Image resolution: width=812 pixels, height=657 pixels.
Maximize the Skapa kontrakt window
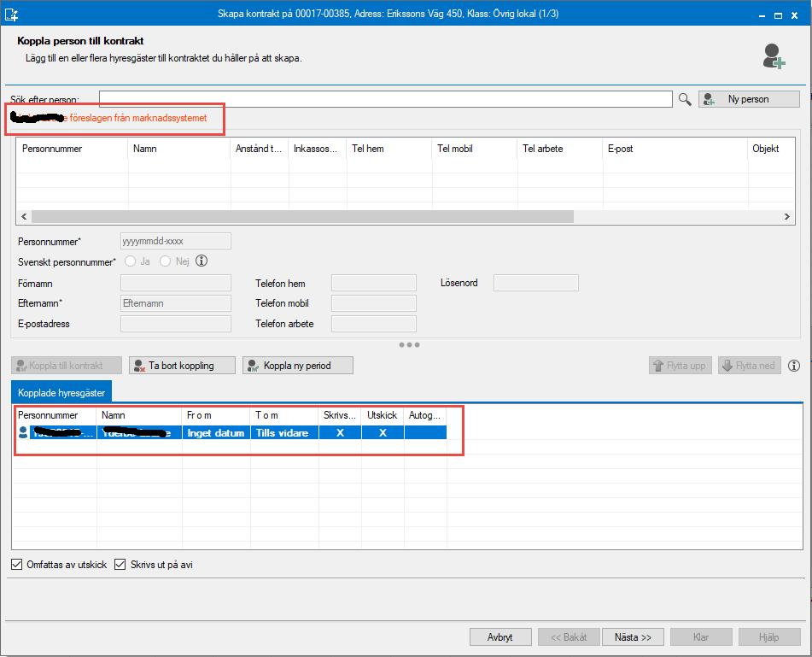(x=778, y=15)
